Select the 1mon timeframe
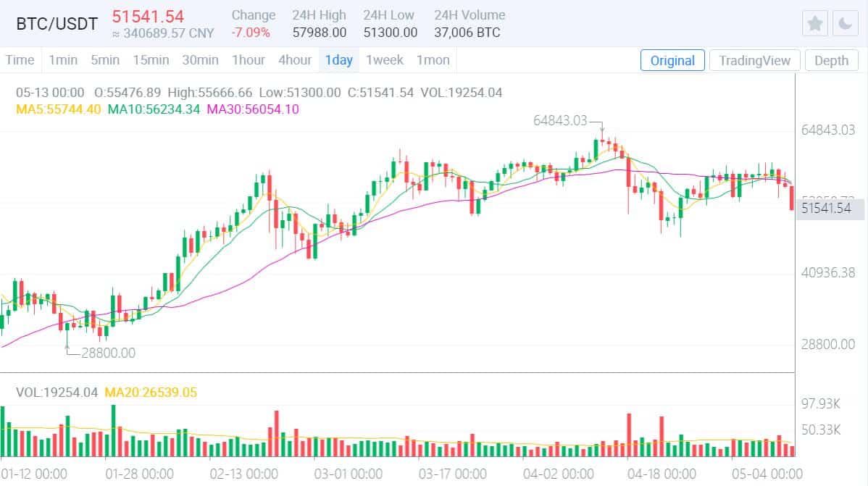Viewport: 868px width, 486px height. click(433, 60)
